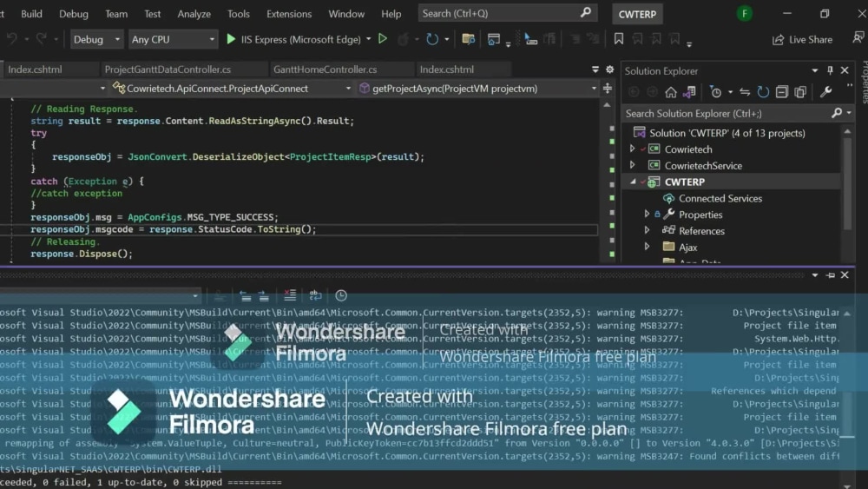Collapse the CWTERP project node

pyautogui.click(x=633, y=182)
